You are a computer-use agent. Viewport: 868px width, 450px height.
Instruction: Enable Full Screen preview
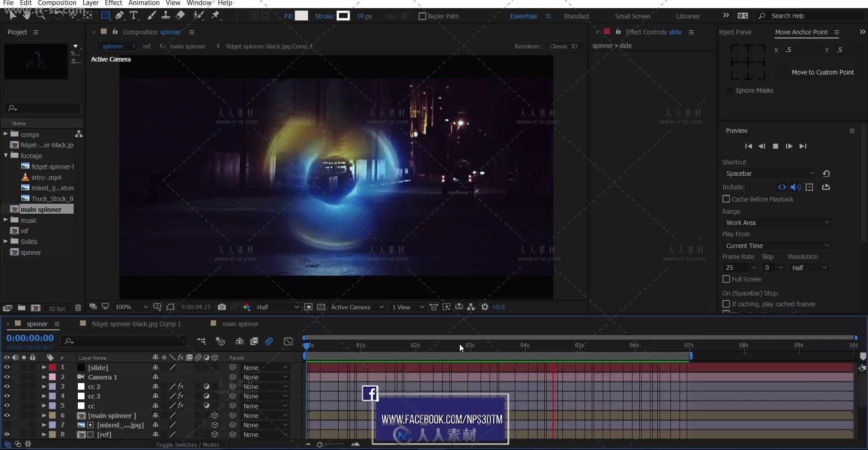[726, 279]
